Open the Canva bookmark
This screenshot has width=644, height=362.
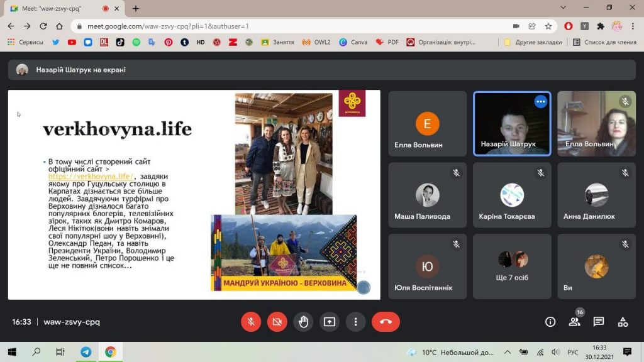(353, 42)
